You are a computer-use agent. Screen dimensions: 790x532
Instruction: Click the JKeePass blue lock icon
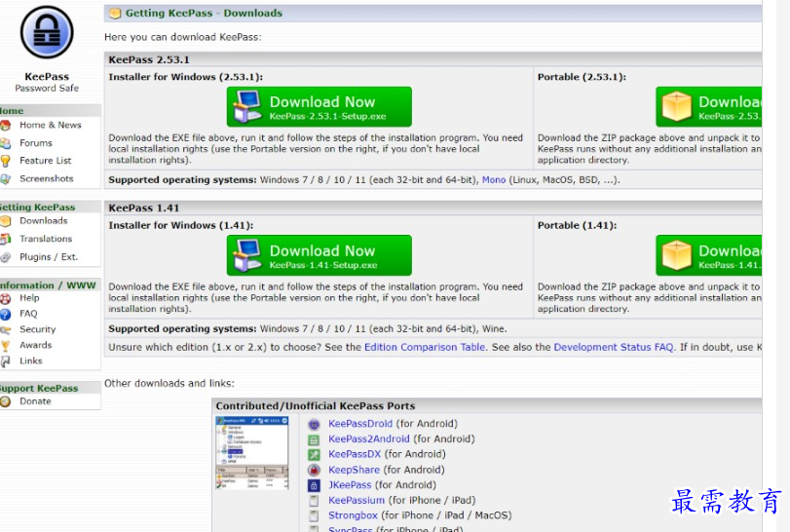click(314, 485)
